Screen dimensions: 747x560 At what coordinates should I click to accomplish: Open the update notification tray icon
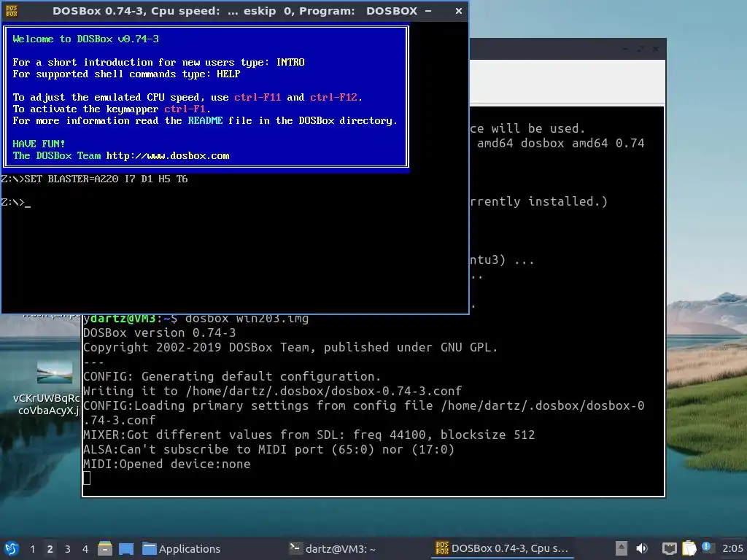[706, 547]
